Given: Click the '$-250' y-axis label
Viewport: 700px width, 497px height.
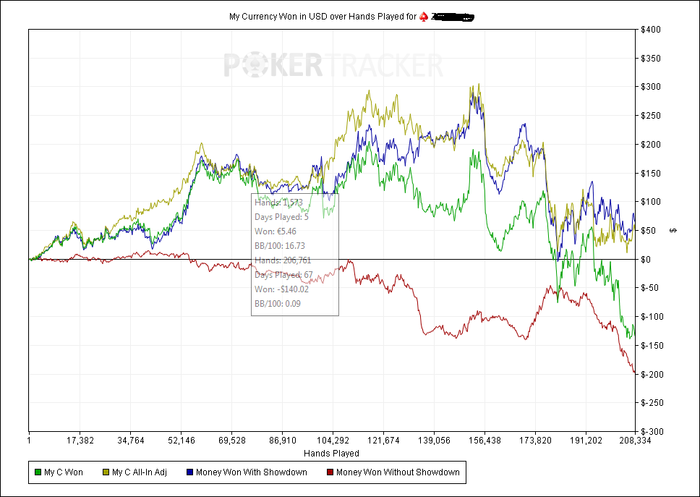Looking at the screenshot, I should 652,403.
